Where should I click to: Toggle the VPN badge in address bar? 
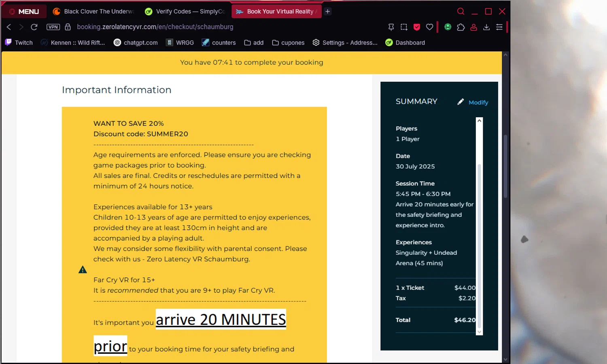(53, 27)
